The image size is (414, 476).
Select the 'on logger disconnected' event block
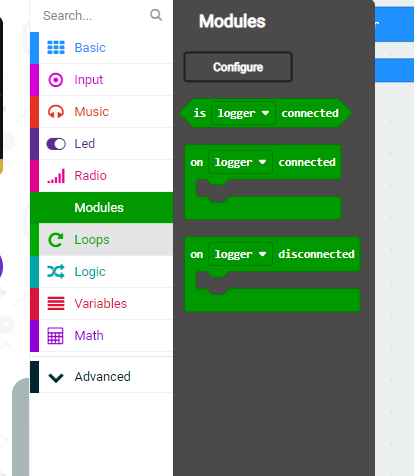coord(272,274)
